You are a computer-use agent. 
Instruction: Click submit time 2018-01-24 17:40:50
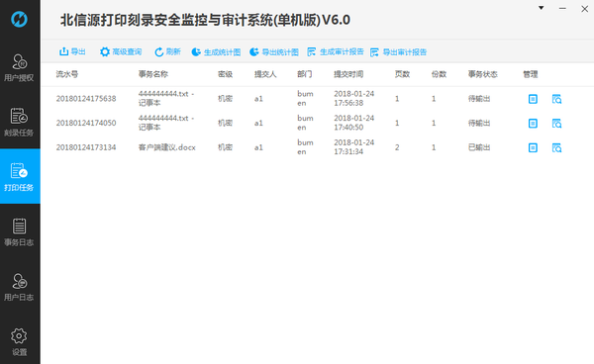click(x=353, y=123)
